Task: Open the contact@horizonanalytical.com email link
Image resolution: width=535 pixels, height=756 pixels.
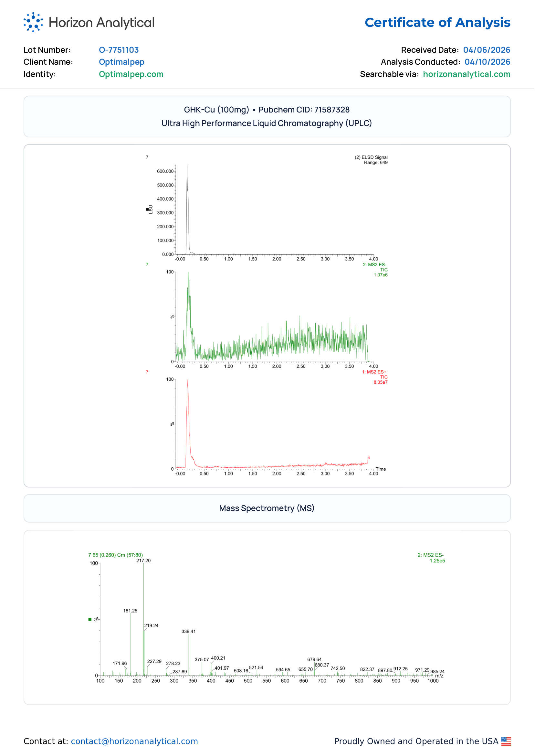Action: click(134, 741)
